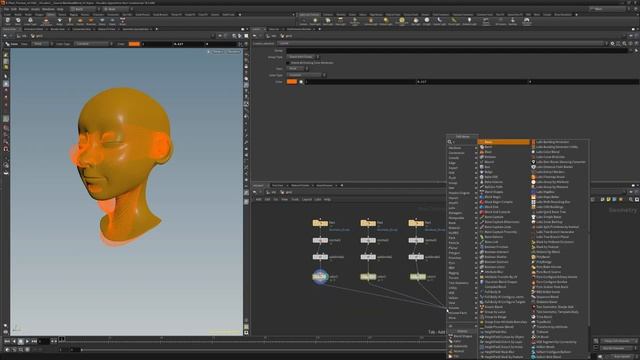The height and width of the screenshot is (360, 640).
Task: Jump to the first frame
Action: click(x=7, y=341)
